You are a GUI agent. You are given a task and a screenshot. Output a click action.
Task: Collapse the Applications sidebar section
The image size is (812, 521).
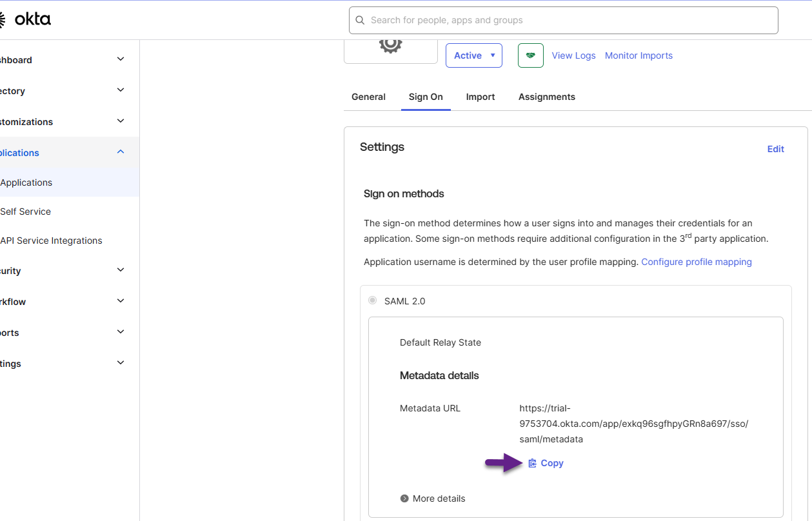(x=120, y=152)
